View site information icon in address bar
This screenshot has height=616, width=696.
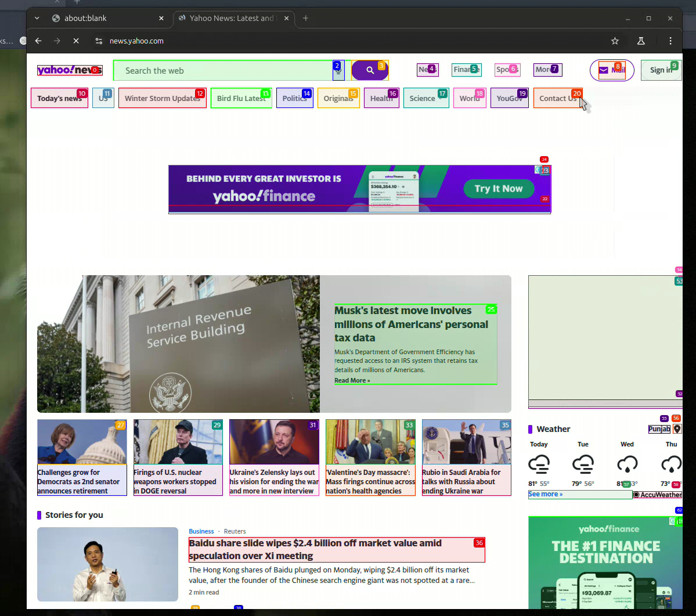pyautogui.click(x=99, y=41)
